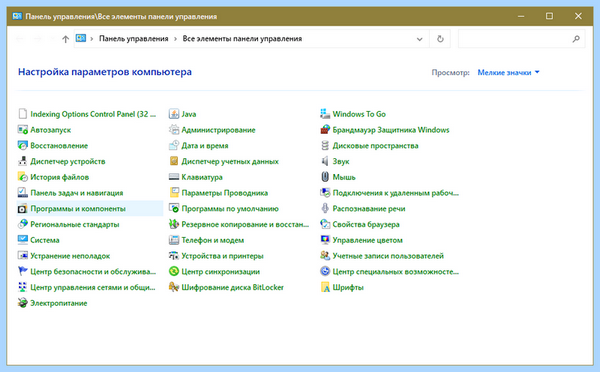The image size is (600, 372).
Task: Click the refresh button in address bar
Action: point(440,39)
